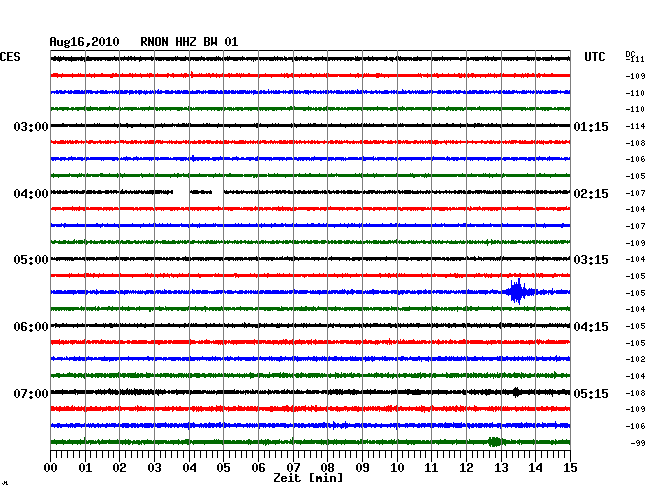Select the -107 value beside 02:15 UTC
This screenshot has height=494, width=650.
click(635, 193)
